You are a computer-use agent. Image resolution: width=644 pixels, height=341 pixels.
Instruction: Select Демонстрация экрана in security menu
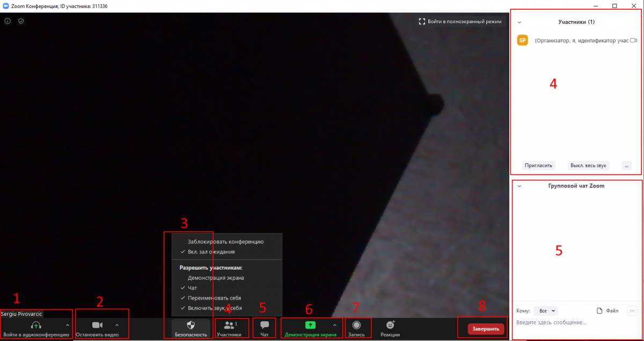coord(216,278)
